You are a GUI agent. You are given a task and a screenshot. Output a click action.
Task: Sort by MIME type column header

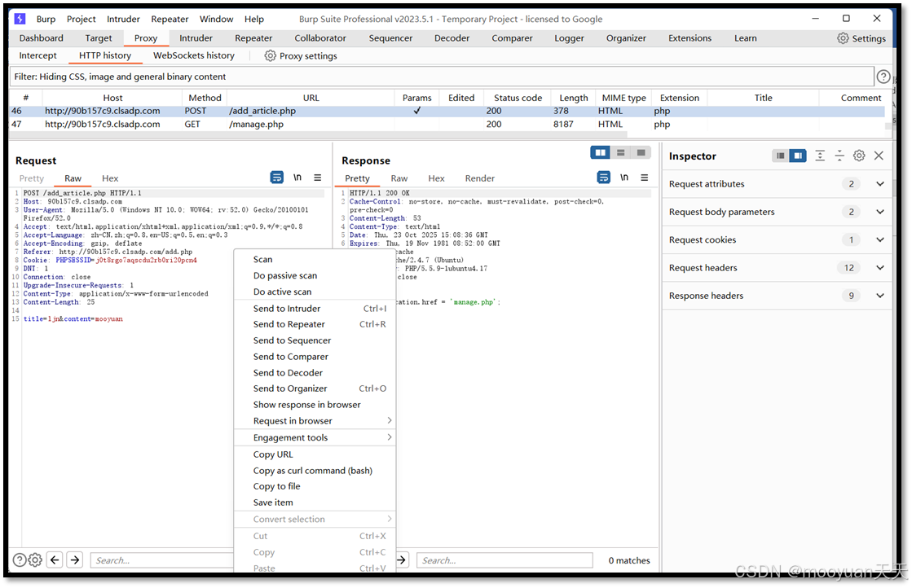point(623,98)
